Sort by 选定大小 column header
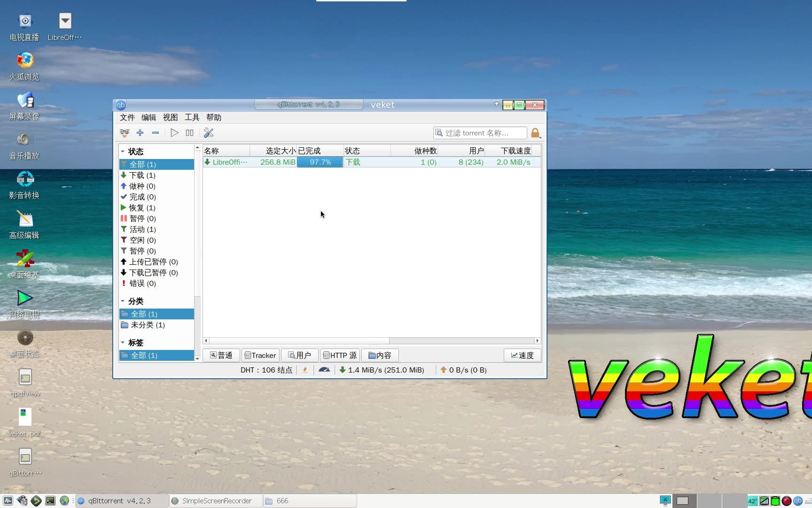This screenshot has width=812, height=508. point(273,151)
